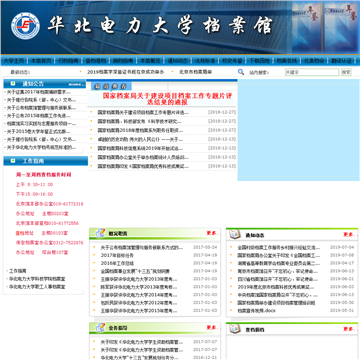Image resolution: width=360 pixels, height=360 pixels.
Task: Click the date [2018-12-27] on the first news row
Action: 222,112
